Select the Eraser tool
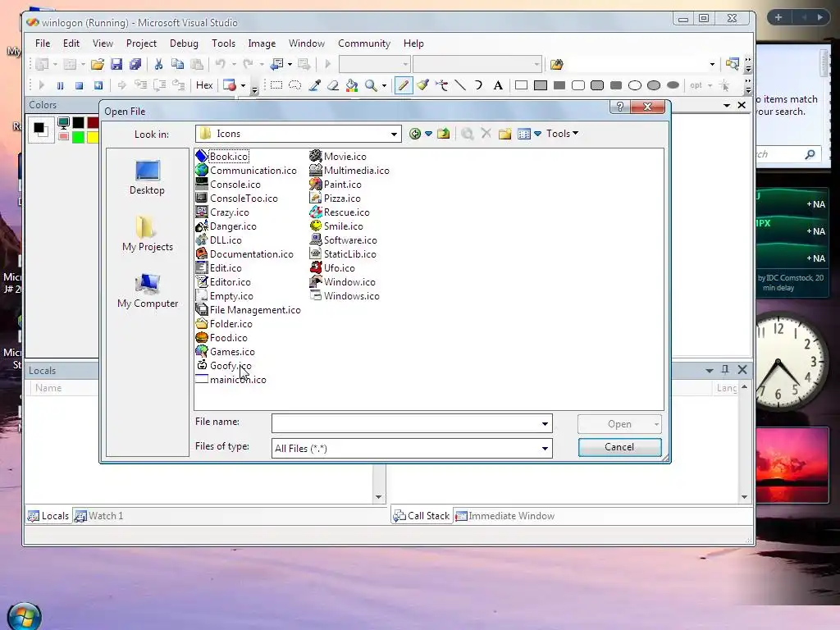Screen dimensions: 840x630 333,85
